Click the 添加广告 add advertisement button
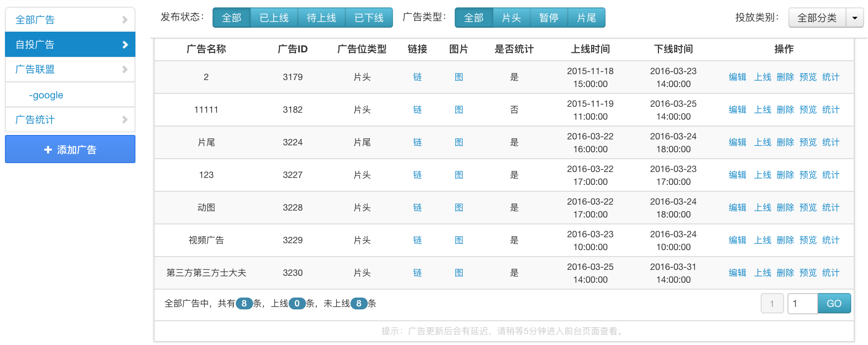868x345 pixels. 70,149
